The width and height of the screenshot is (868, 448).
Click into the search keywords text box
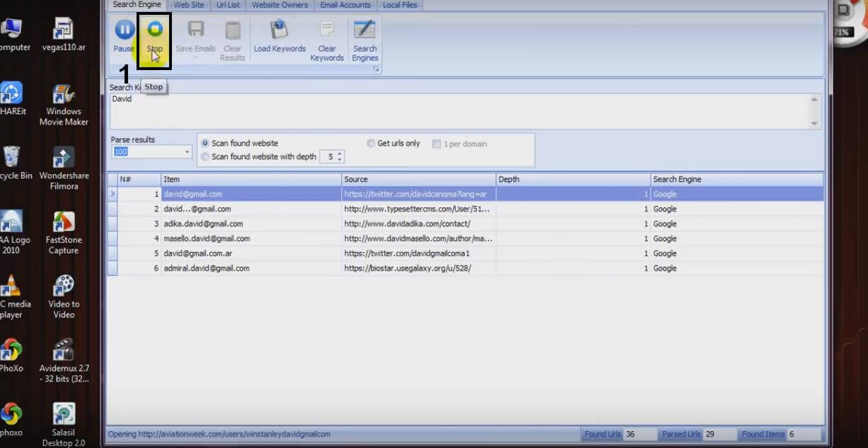460,111
